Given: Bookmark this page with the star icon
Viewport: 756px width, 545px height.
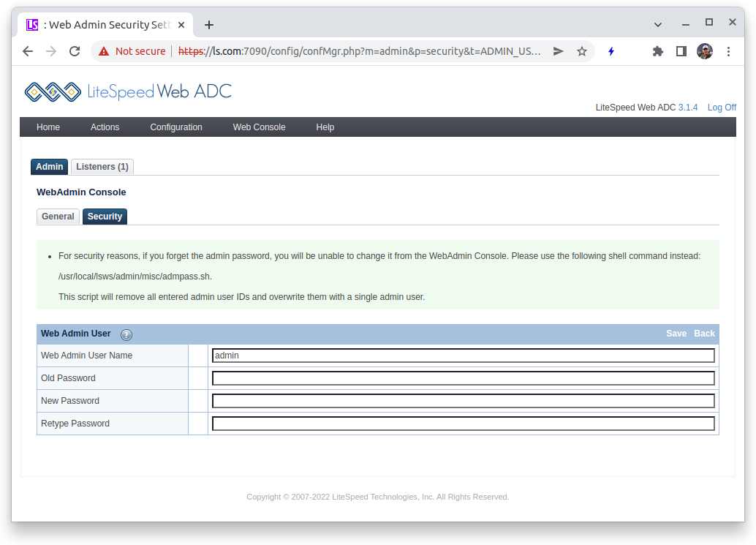Looking at the screenshot, I should pos(582,51).
